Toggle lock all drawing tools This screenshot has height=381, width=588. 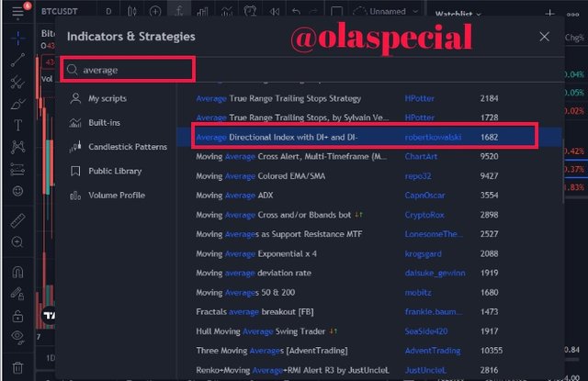(18, 315)
